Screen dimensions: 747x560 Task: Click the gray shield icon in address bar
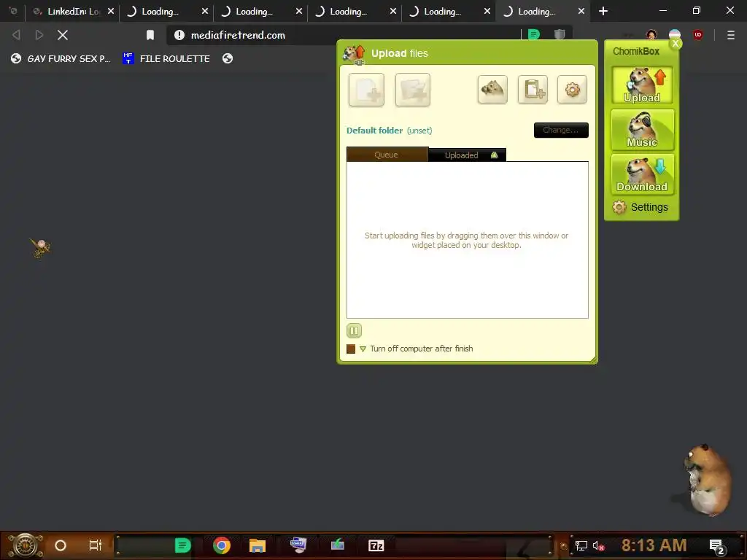(x=560, y=35)
